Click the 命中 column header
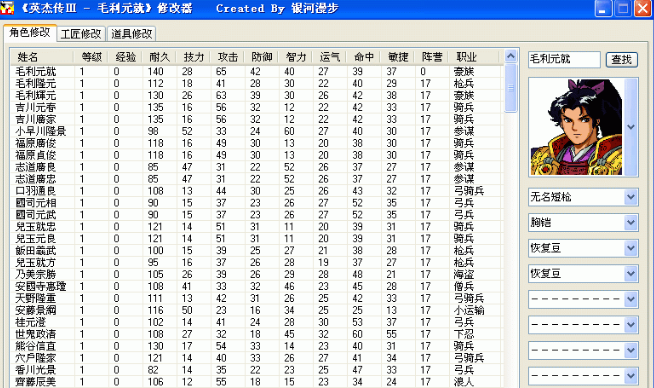The height and width of the screenshot is (388, 654). coord(364,57)
